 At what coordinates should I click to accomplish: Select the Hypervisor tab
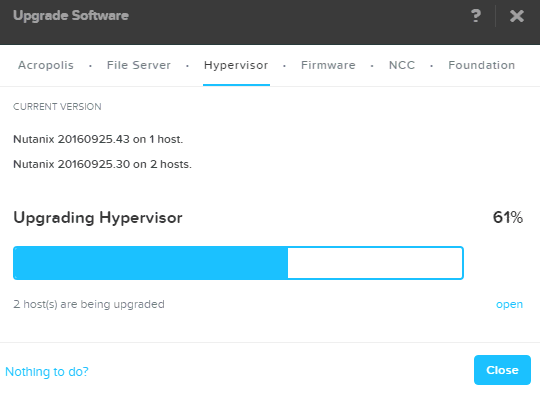coord(236,65)
